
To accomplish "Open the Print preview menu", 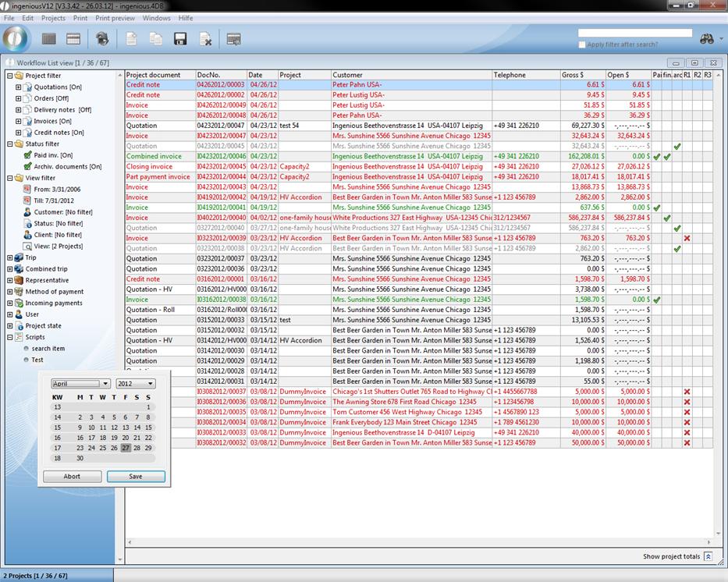I will click(x=115, y=18).
